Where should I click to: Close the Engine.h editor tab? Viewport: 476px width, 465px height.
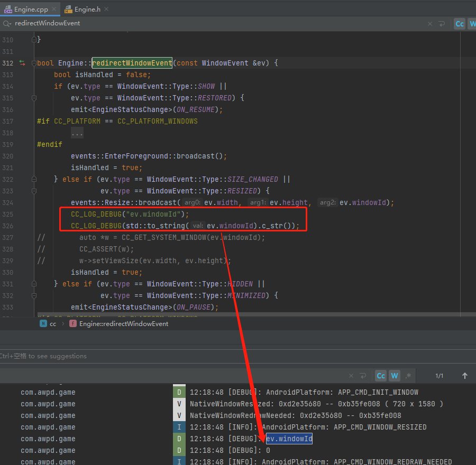click(x=107, y=10)
